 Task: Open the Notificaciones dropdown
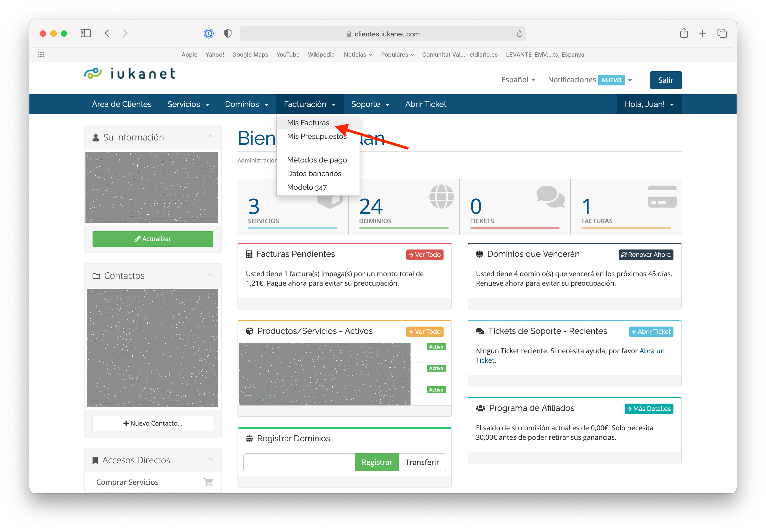click(590, 80)
